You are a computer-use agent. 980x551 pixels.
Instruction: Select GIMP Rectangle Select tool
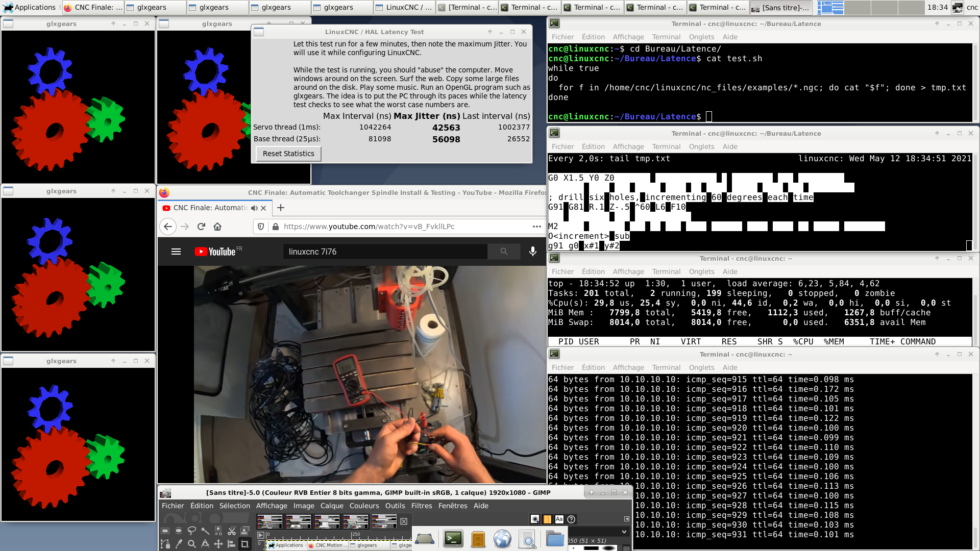(165, 531)
